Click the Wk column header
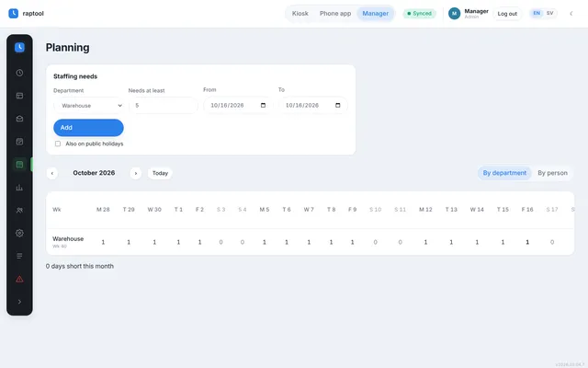Image resolution: width=588 pixels, height=368 pixels. click(57, 210)
